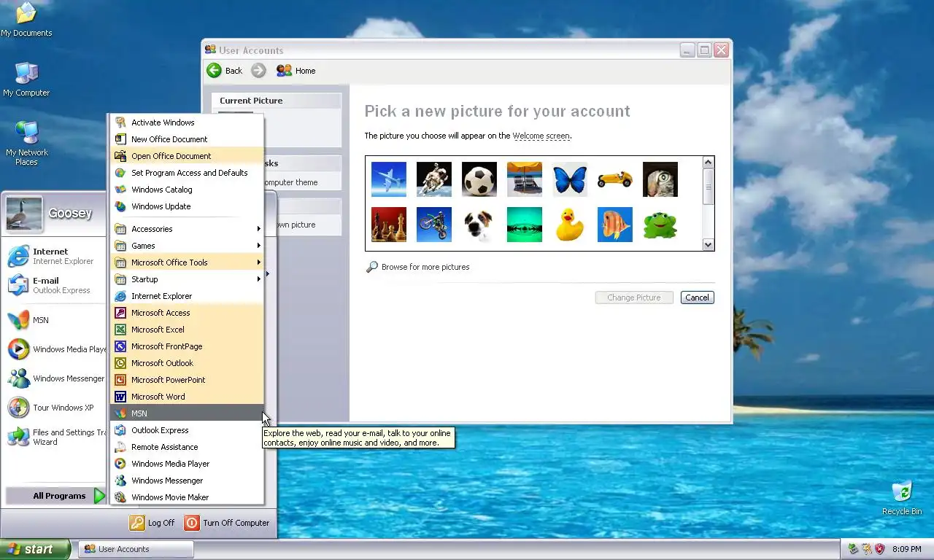Choose the green frog picture
934x560 pixels.
[660, 225]
